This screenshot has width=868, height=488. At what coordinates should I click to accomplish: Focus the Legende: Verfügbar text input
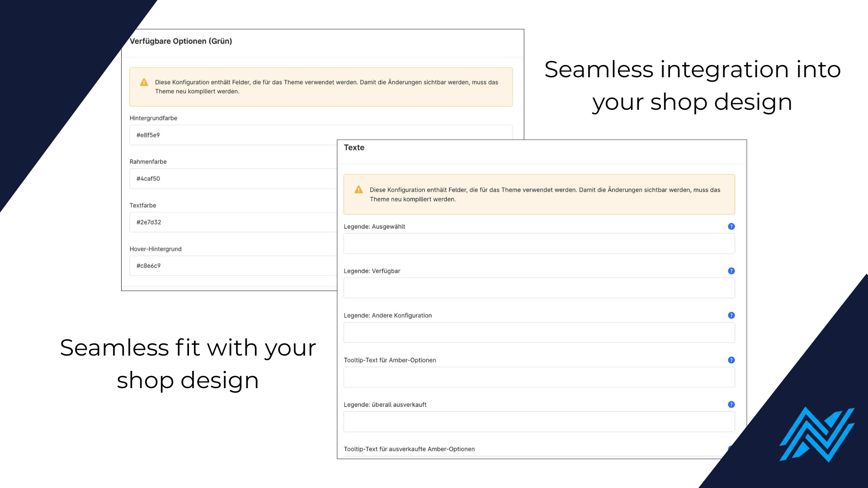pos(539,288)
